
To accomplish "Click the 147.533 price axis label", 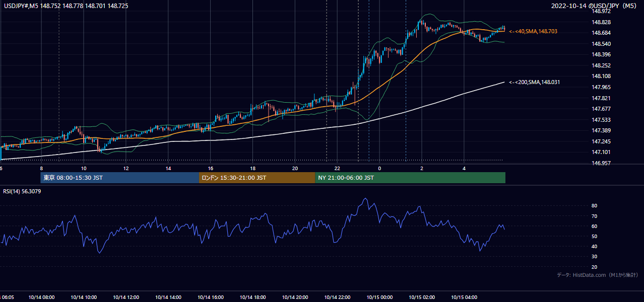I will [x=600, y=120].
